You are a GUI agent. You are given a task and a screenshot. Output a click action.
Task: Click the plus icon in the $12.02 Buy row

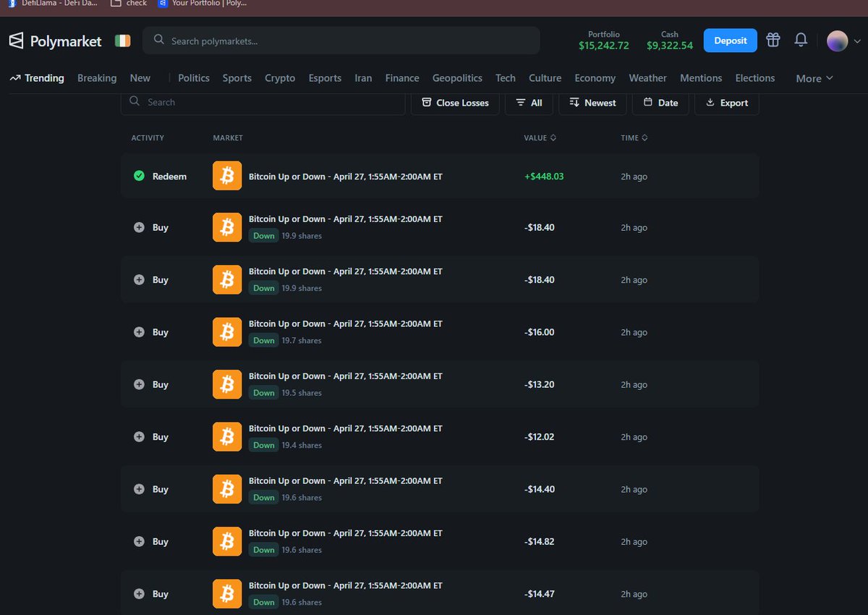coord(139,437)
